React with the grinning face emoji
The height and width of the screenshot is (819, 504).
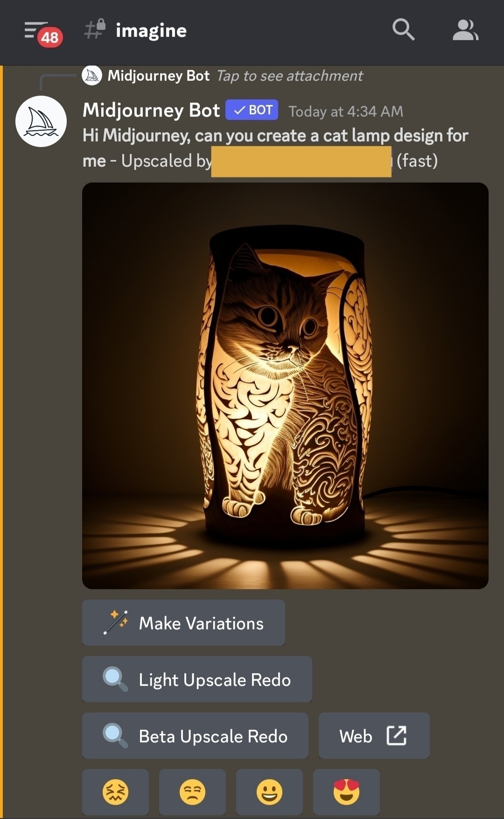(x=269, y=792)
